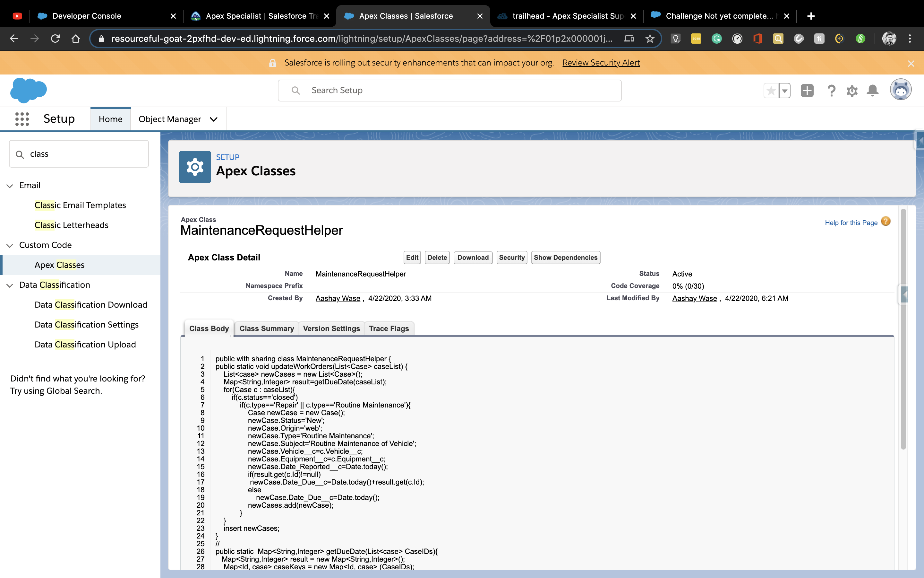Open a new browser tab
The height and width of the screenshot is (578, 924).
click(x=811, y=16)
